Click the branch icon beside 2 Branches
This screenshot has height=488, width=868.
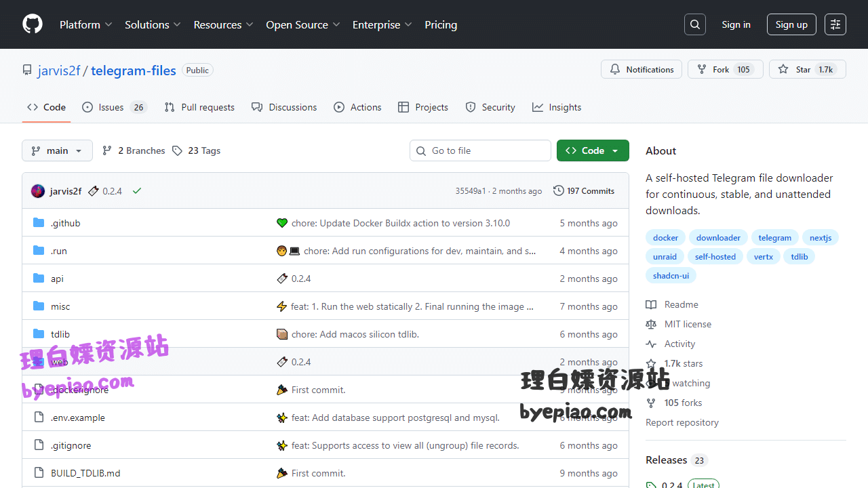(x=107, y=150)
